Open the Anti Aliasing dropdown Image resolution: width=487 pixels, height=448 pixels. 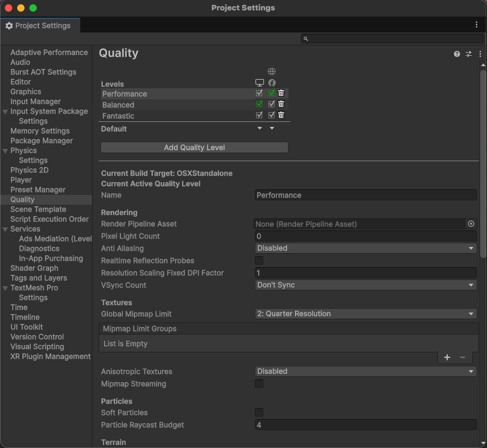click(366, 248)
